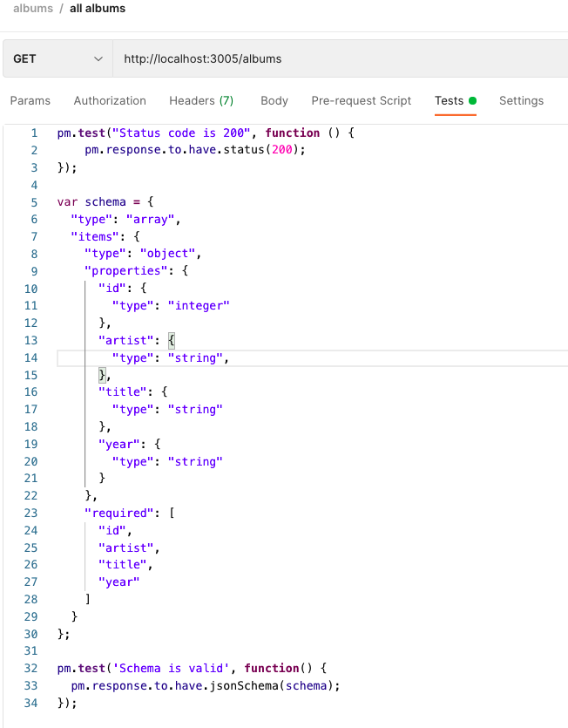This screenshot has width=568, height=728.
Task: Click the "artist" key on line 13
Action: (126, 340)
